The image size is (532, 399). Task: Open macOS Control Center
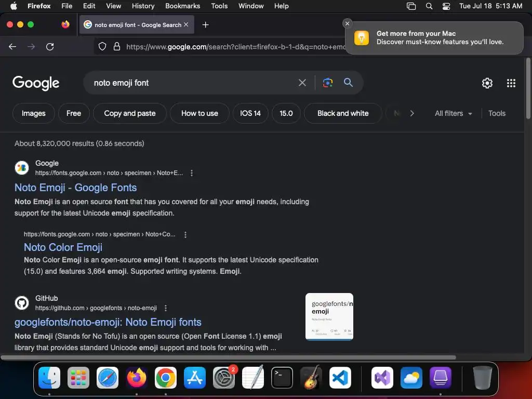point(446,6)
